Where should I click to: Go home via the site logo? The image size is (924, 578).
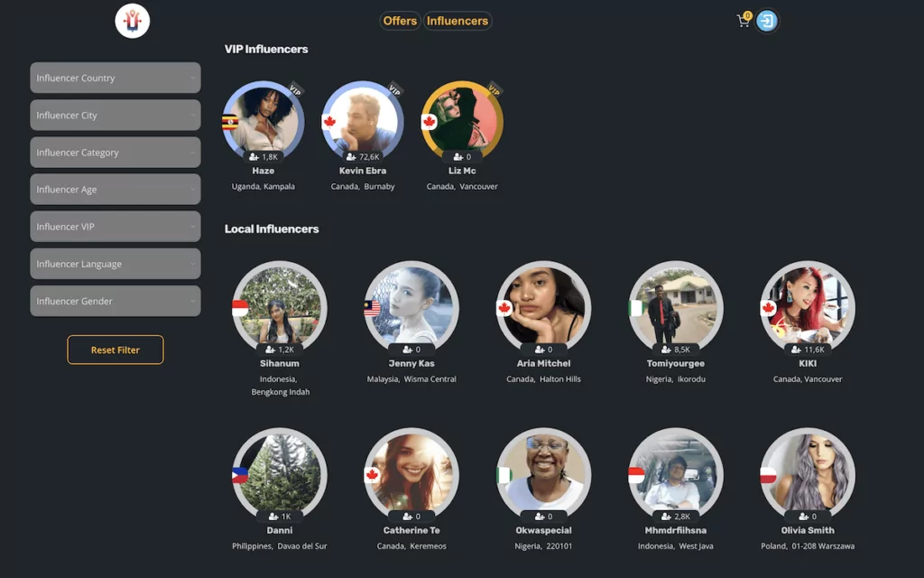tap(132, 21)
